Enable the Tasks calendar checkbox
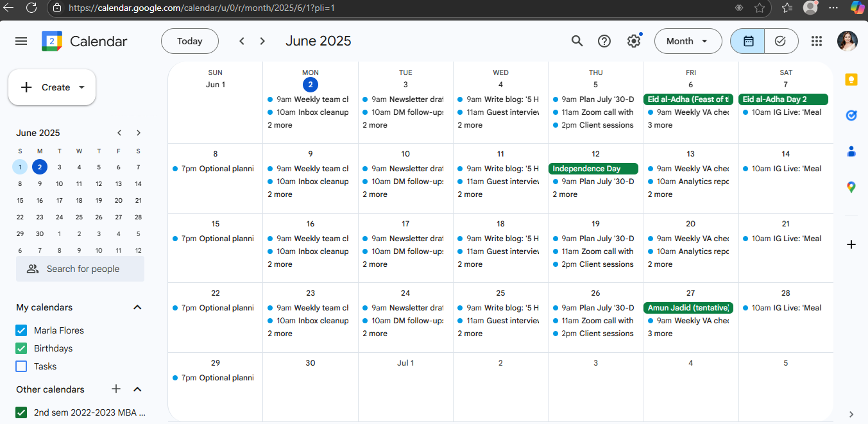The height and width of the screenshot is (424, 868). pos(21,366)
